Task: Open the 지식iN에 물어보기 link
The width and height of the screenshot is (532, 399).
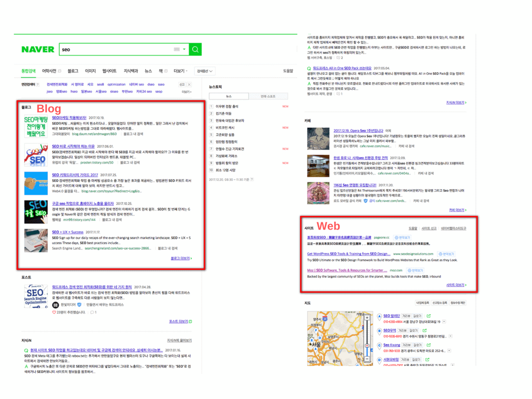Action: point(179,340)
